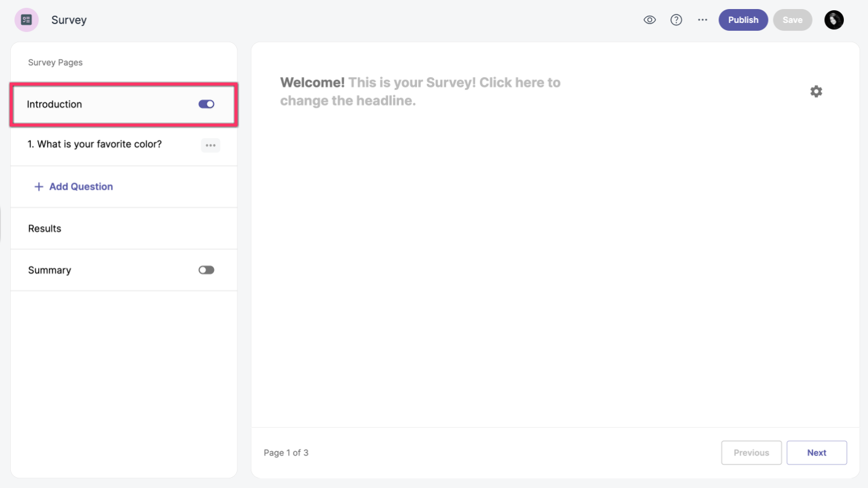
Task: Enable the Summary page toggle
Action: (x=206, y=270)
